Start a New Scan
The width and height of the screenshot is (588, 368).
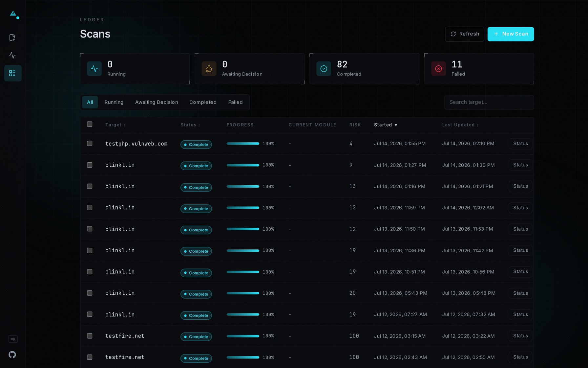[511, 34]
